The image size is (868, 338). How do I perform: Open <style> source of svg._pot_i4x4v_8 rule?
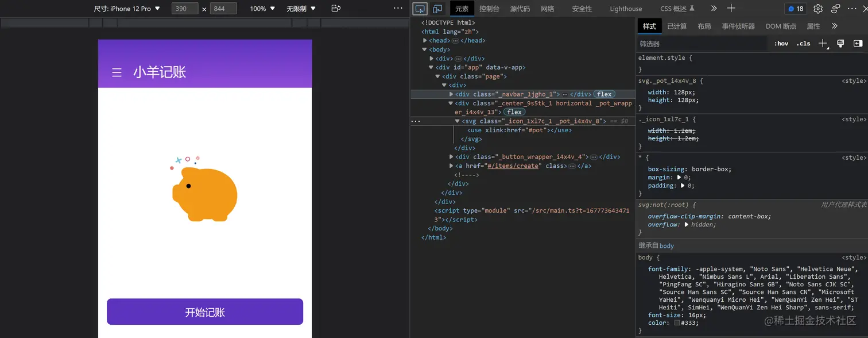[854, 81]
